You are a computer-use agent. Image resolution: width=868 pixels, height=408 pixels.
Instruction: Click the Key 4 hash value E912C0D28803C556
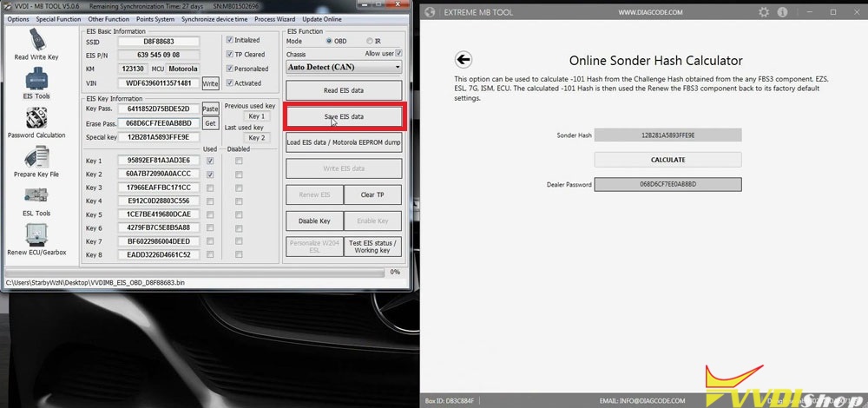coord(158,201)
